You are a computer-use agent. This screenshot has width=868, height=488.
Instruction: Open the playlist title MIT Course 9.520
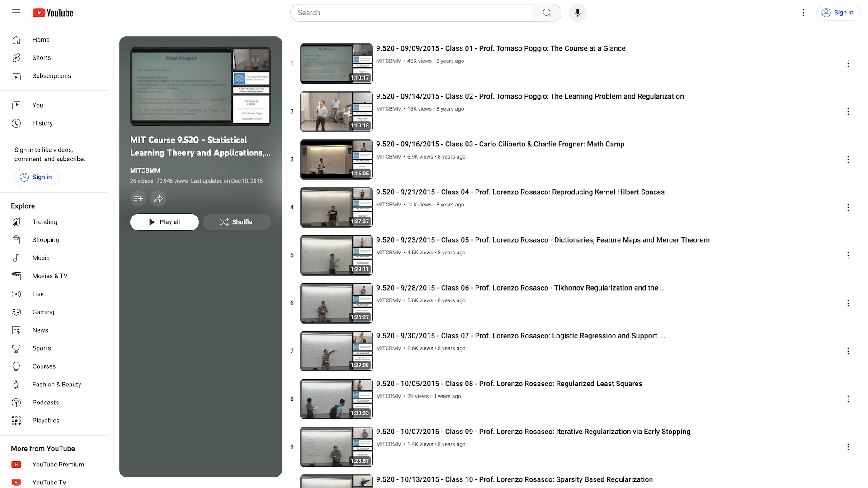click(x=200, y=146)
